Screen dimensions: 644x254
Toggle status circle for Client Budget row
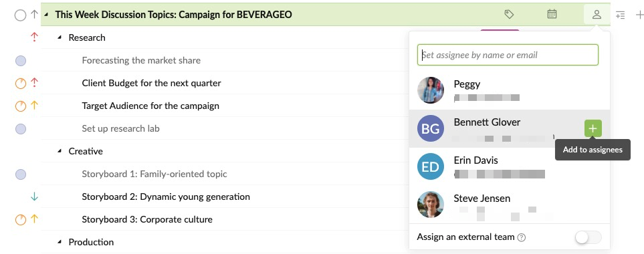click(x=21, y=84)
